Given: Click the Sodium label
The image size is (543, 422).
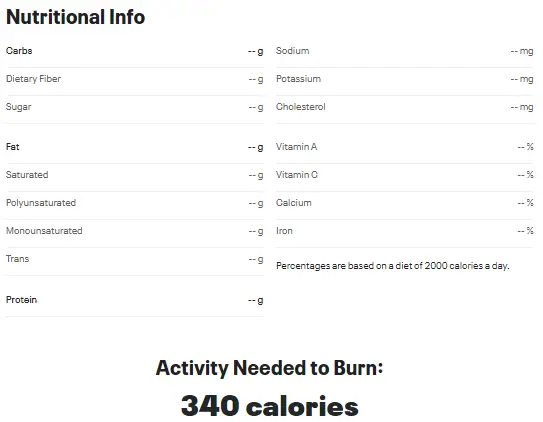Looking at the screenshot, I should tap(293, 51).
